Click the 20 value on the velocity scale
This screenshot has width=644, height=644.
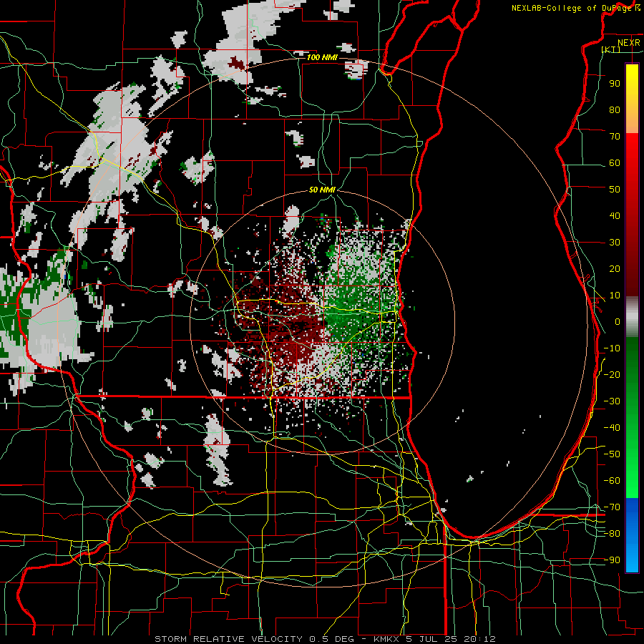click(x=615, y=268)
